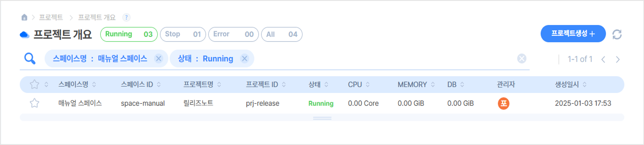644x145 pixels.
Task: Open the 관리자 avatar for 릴리즈노트
Action: (503, 103)
